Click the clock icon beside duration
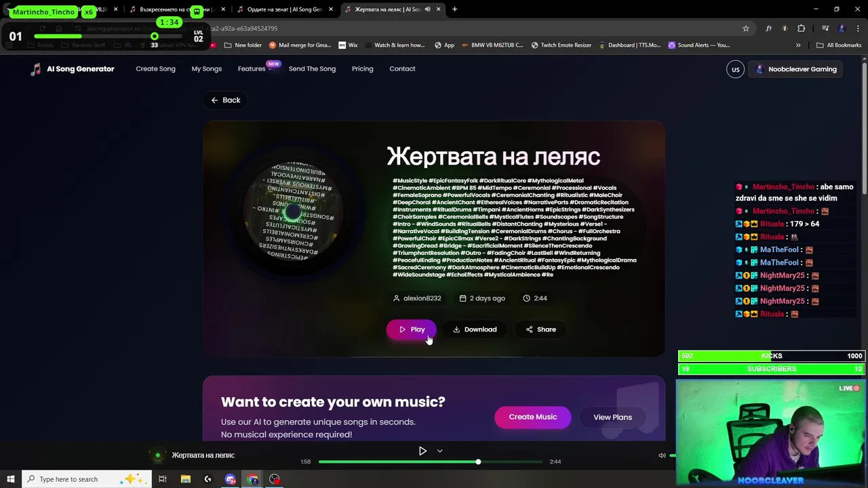Image resolution: width=868 pixels, height=488 pixels. click(526, 298)
